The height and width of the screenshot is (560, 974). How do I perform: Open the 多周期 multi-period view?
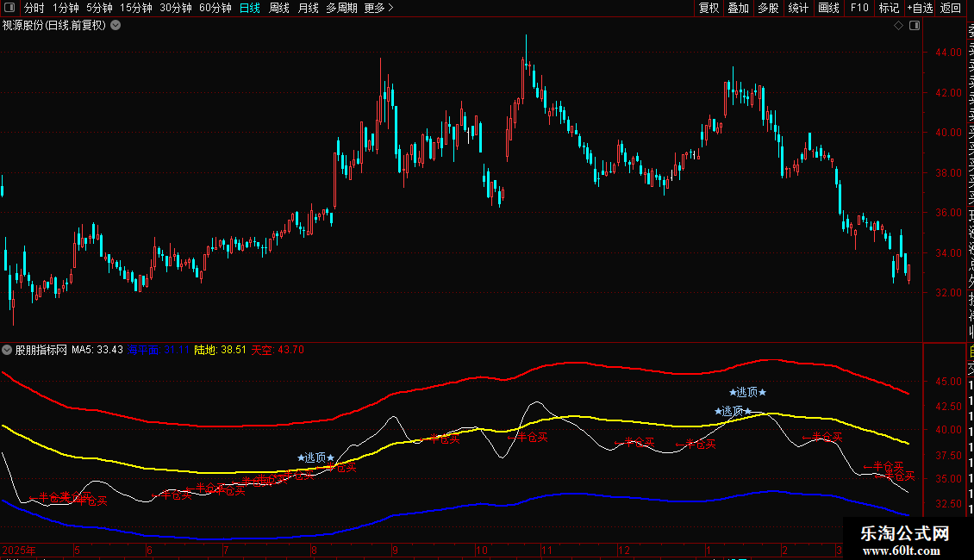341,8
